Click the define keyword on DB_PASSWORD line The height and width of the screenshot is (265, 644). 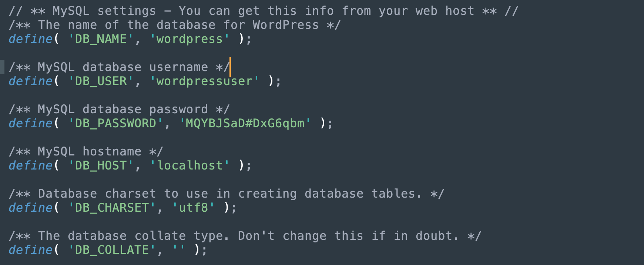click(x=30, y=123)
